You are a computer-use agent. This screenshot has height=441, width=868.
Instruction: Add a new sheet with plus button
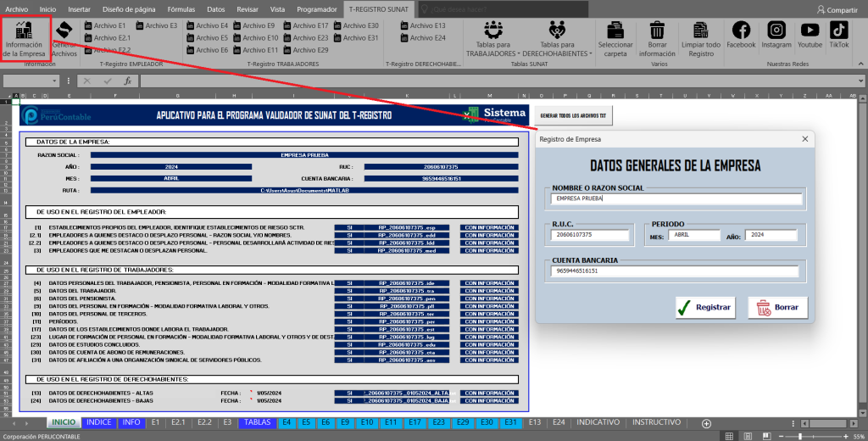706,423
